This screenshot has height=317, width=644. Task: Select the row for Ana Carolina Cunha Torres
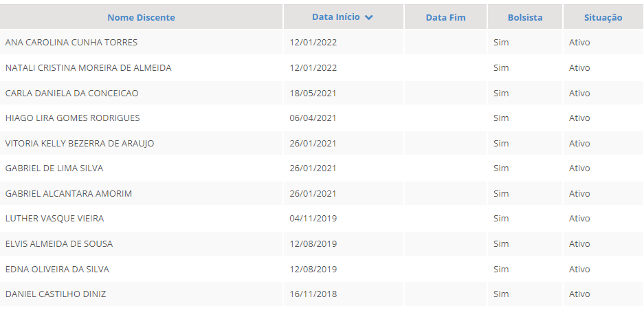[x=71, y=43]
